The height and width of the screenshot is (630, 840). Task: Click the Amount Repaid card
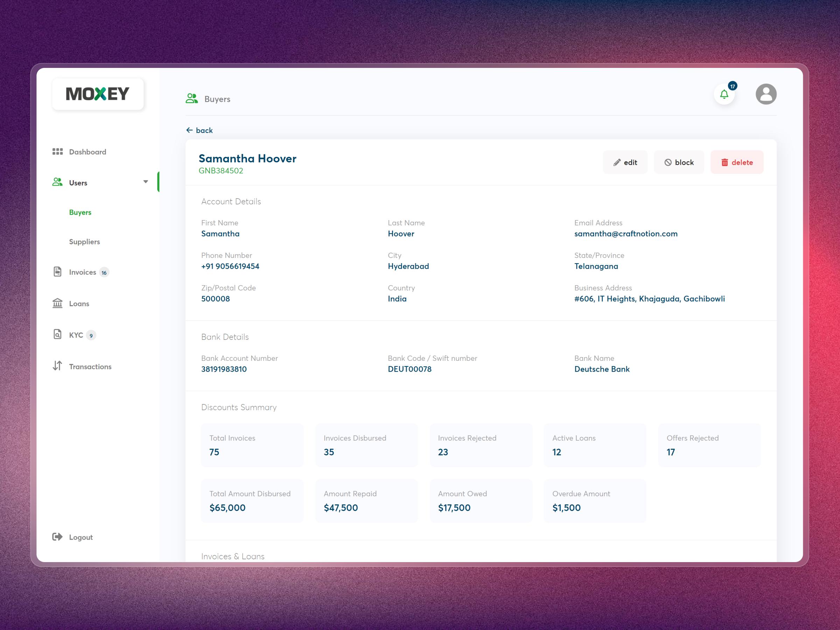366,501
